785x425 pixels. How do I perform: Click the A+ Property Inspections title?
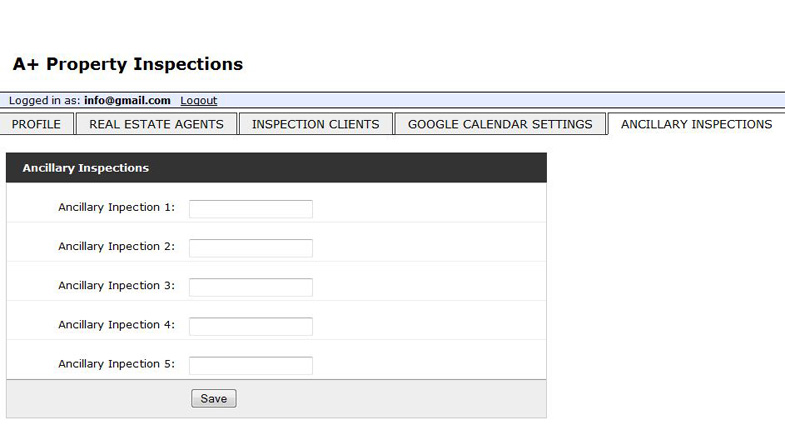tap(128, 64)
